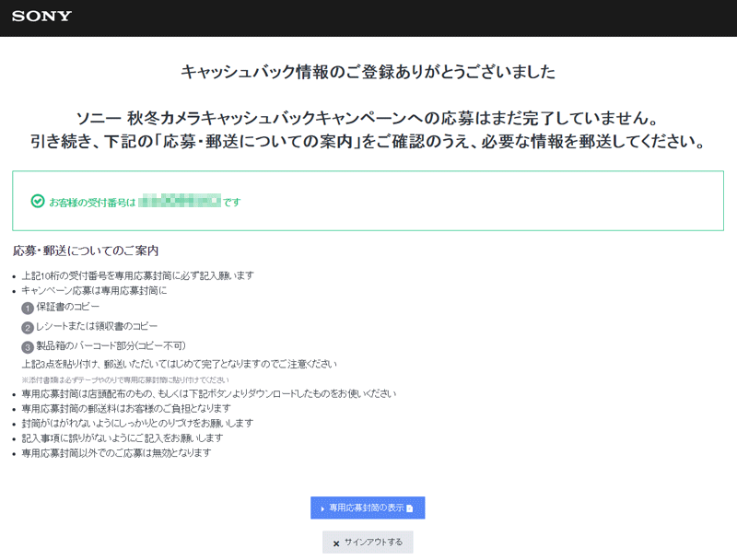Click the document icon on envelope button
The image size is (737, 560).
409,508
